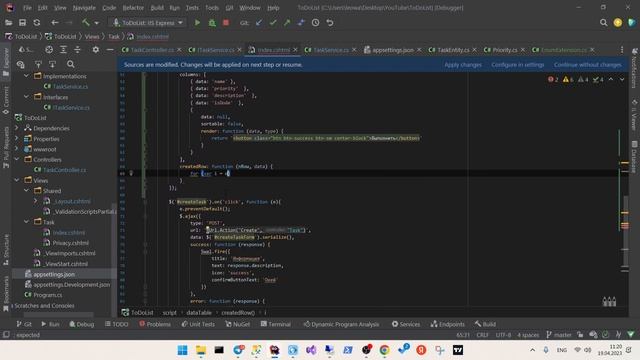Click the Rollback undo arrow icon
This screenshot has width=640, height=360.
(330, 23)
